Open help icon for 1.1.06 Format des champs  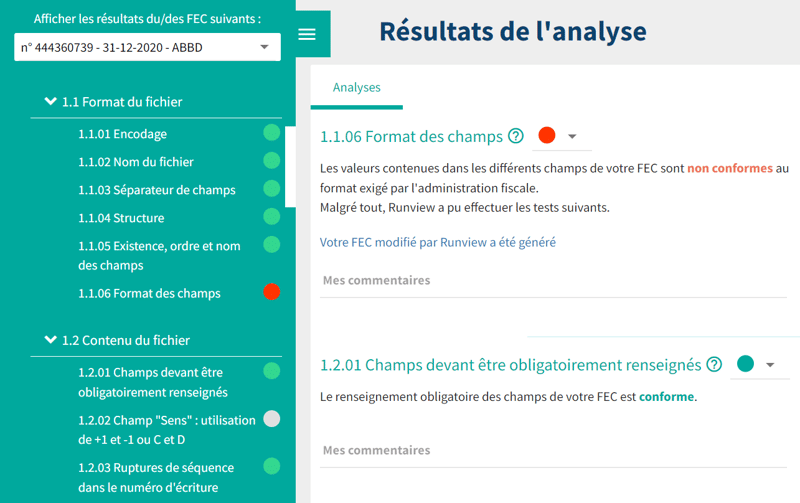click(516, 136)
